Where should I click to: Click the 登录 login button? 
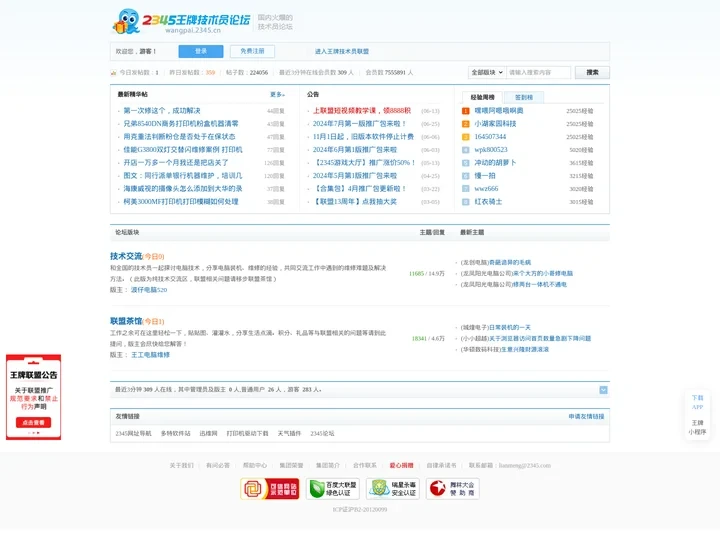201,51
